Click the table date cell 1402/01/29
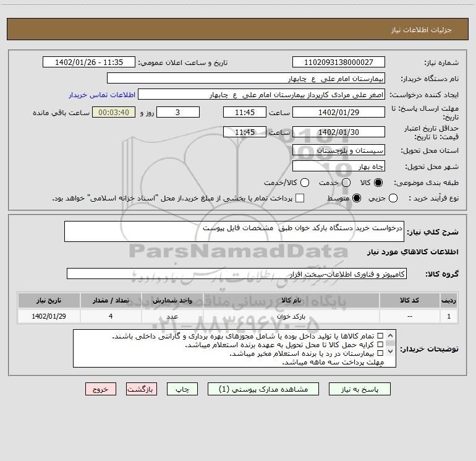 (49, 316)
